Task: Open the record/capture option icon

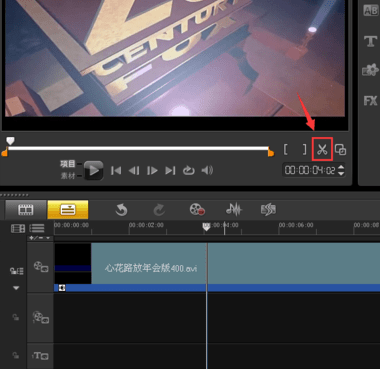Action: tap(197, 210)
